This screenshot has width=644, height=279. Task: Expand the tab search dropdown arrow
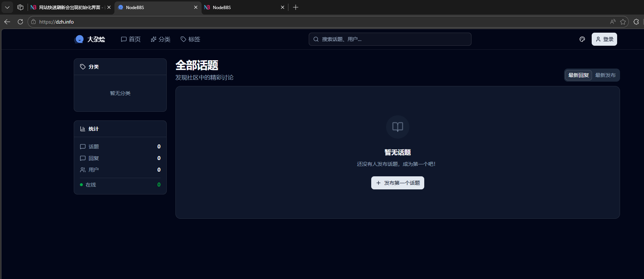click(x=7, y=7)
